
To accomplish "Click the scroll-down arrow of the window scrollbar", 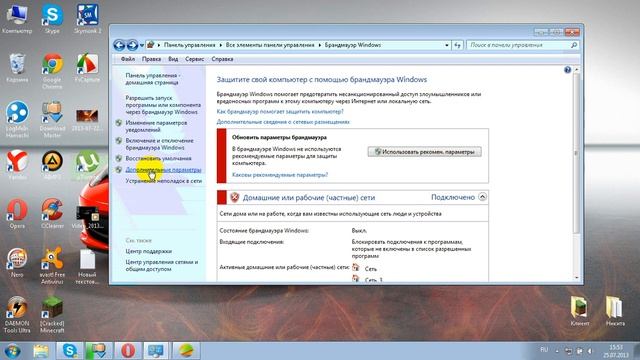I will coord(576,278).
